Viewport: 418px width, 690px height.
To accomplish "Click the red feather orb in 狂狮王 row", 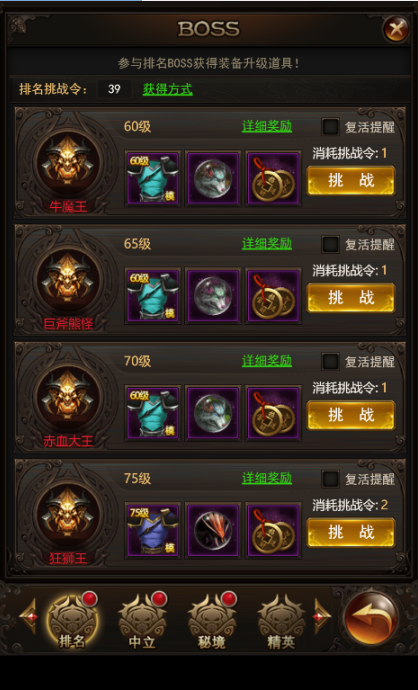I will (x=213, y=530).
